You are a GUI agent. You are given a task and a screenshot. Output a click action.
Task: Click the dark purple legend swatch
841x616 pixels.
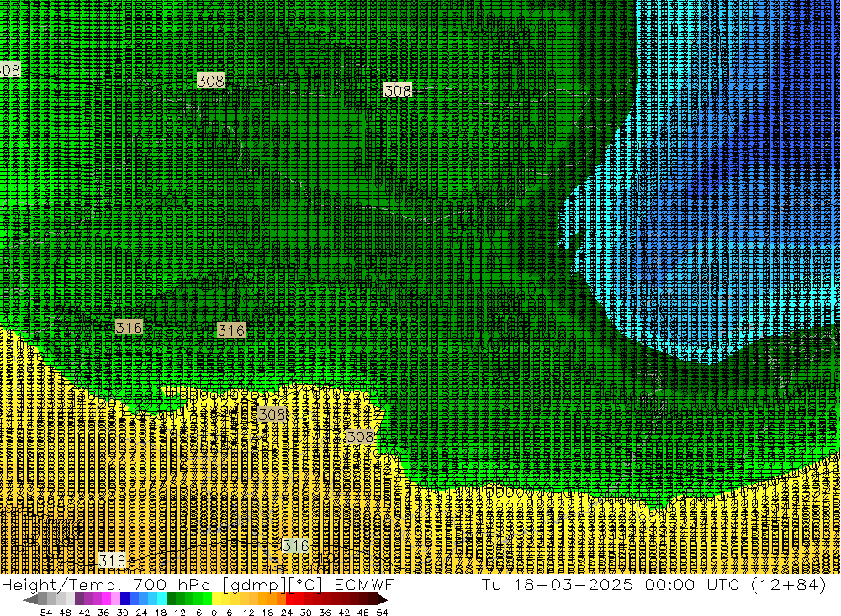[79, 599]
